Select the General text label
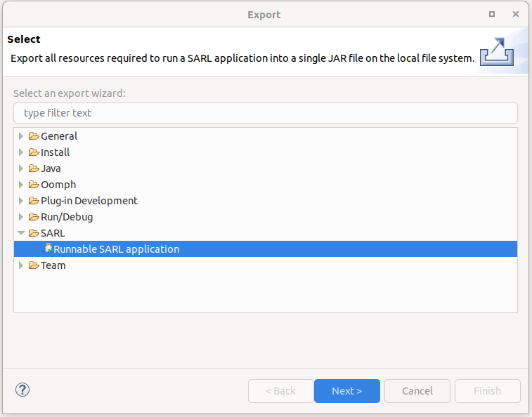The image size is (532, 417). [x=59, y=136]
